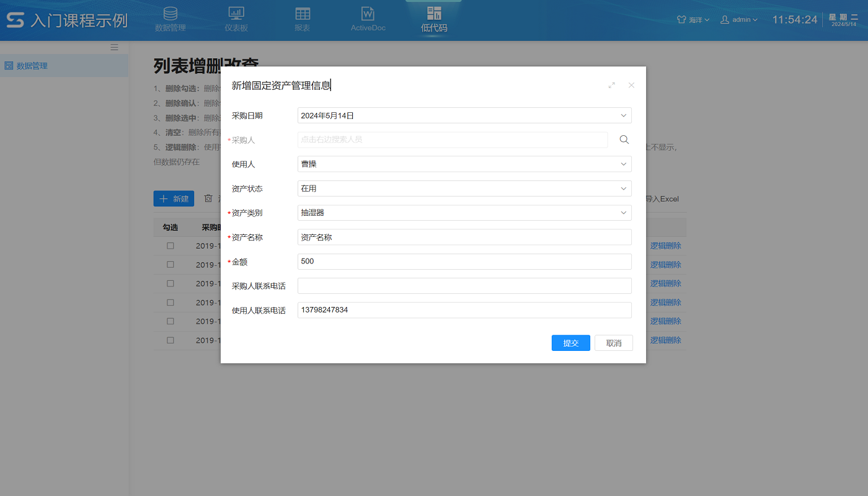Open the admin user menu
868x496 pixels.
[739, 19]
